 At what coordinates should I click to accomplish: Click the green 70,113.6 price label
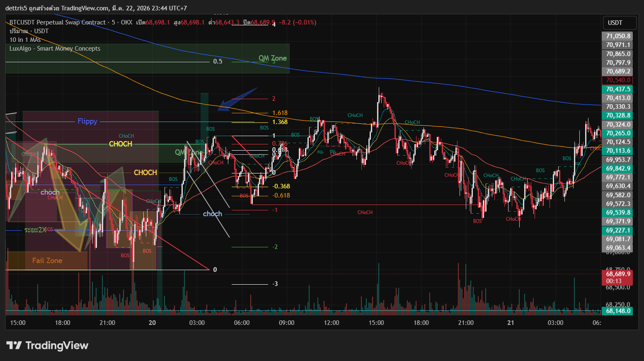[x=617, y=151]
